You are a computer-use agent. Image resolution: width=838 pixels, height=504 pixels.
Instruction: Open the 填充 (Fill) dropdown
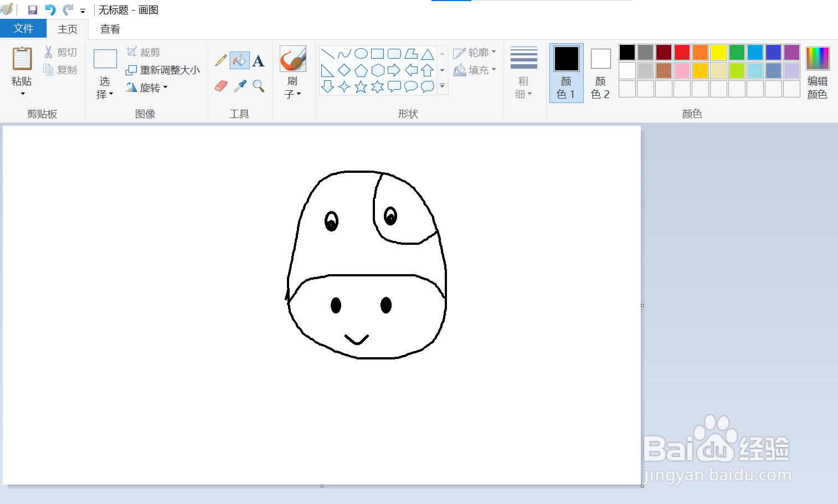point(475,70)
